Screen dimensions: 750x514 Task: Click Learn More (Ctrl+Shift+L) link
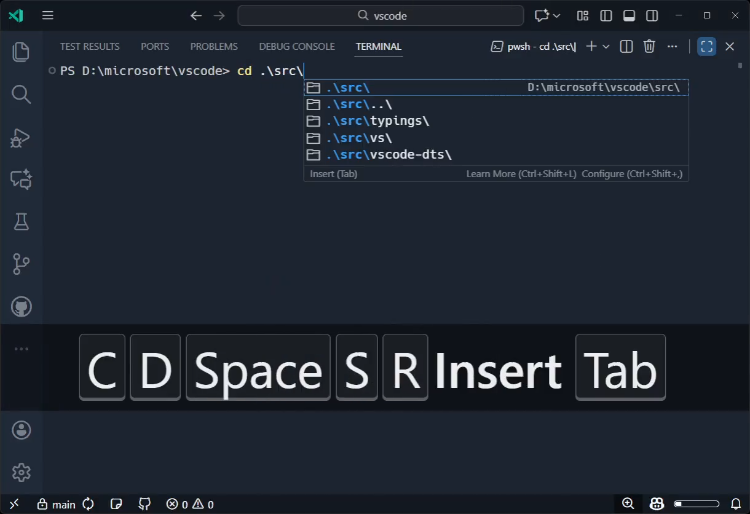pos(521,174)
